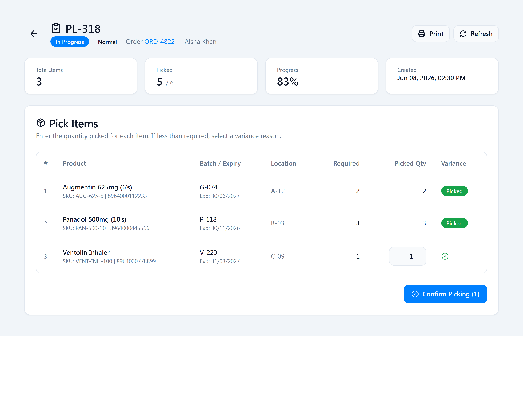Screen dimensions: 523x420
Task: Click the Product column header
Action: [x=74, y=163]
